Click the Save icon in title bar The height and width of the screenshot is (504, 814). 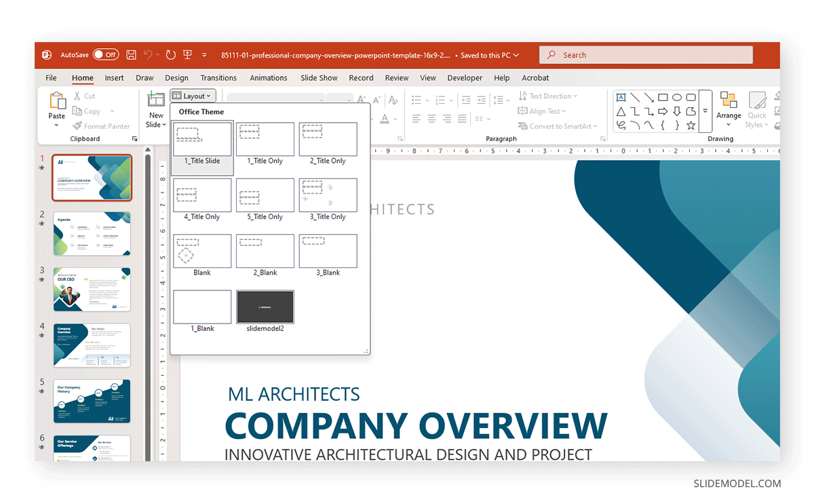(132, 55)
